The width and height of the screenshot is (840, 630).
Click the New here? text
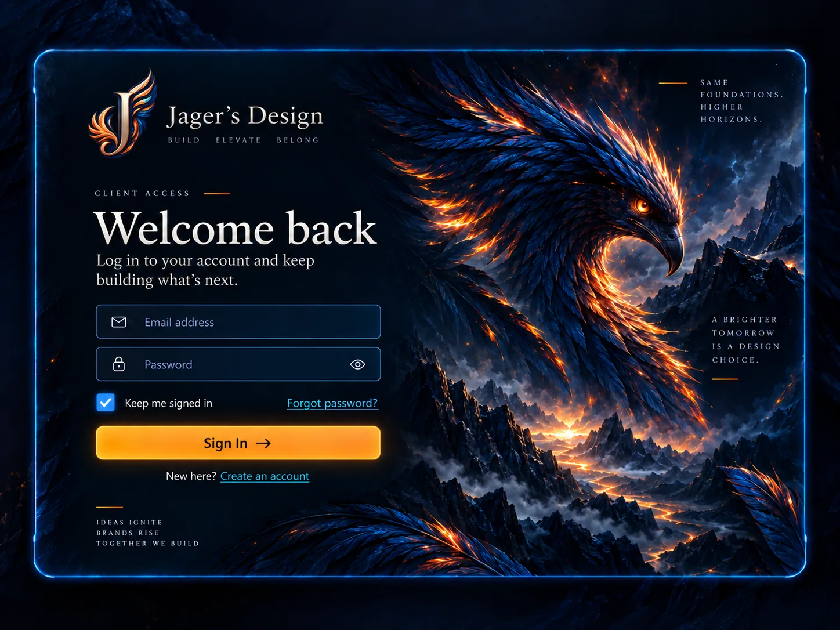(191, 476)
